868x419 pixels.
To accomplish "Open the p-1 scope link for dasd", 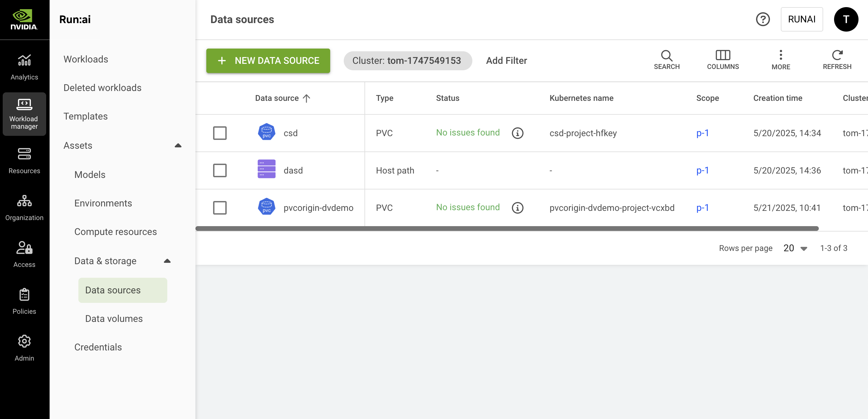I will tap(702, 170).
